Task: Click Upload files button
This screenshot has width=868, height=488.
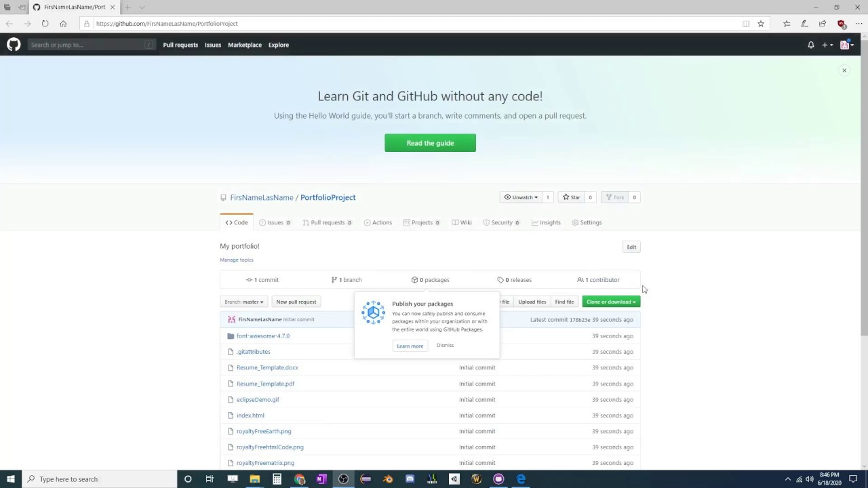Action: [532, 302]
